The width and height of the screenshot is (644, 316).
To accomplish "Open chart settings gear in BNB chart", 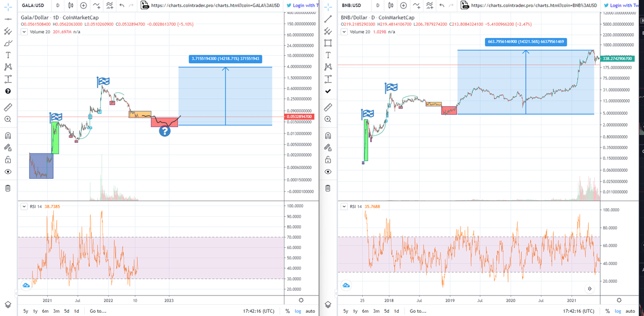I will coord(619,300).
